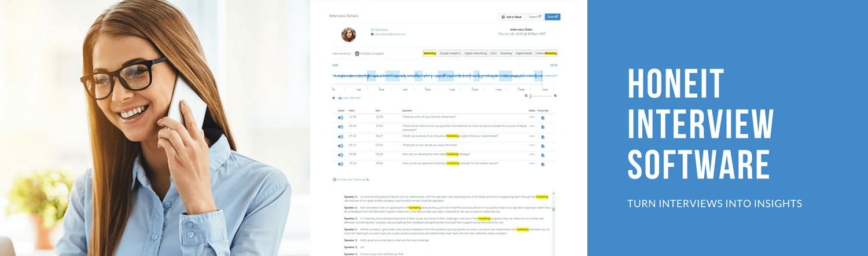Open Jill Johnson's profile name link
The image size is (868, 256).
379,30
